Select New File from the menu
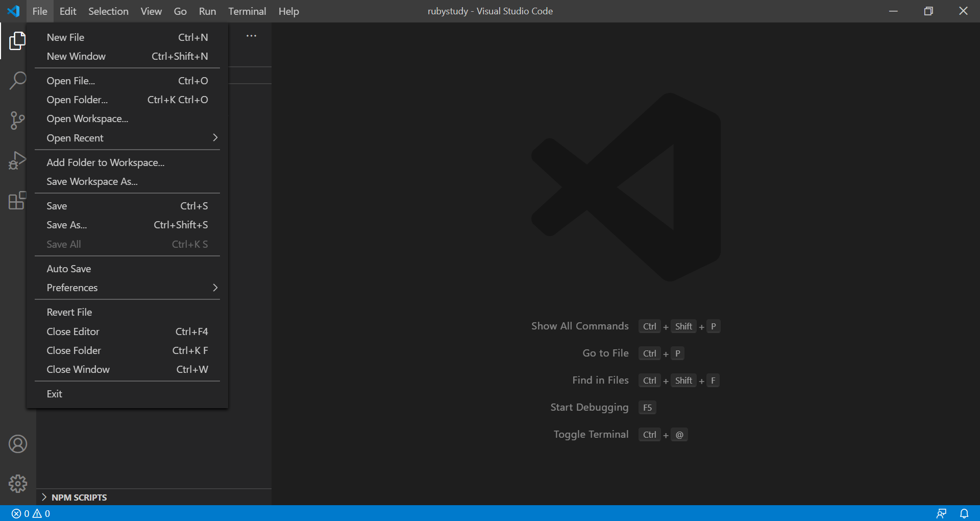This screenshot has width=980, height=521. coord(65,37)
